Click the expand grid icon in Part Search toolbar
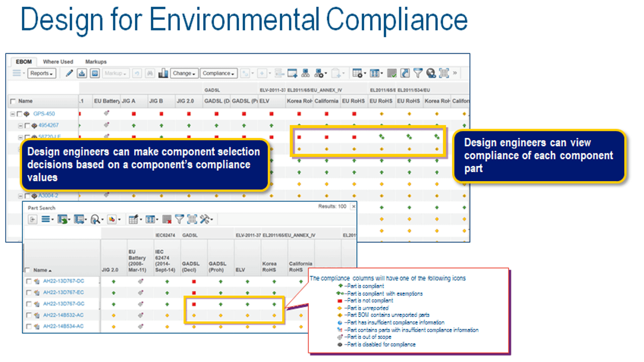Viewport: 644px width, 362px height. tap(192, 220)
